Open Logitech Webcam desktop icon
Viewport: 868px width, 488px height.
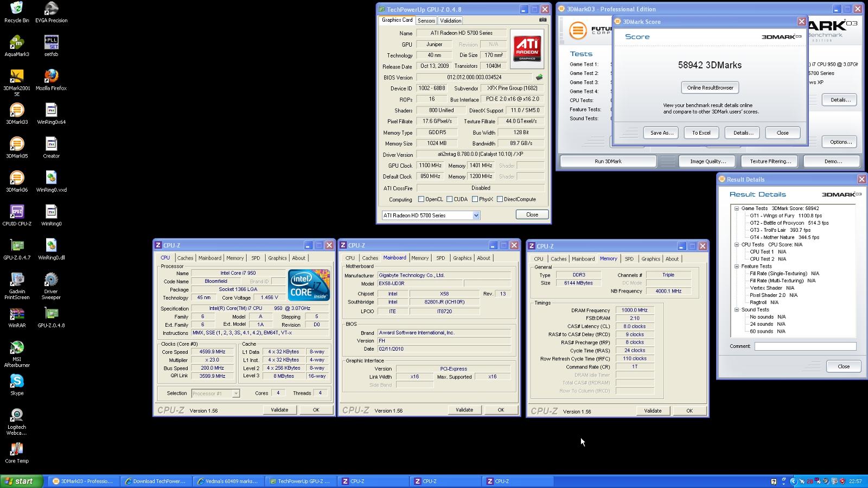[17, 422]
